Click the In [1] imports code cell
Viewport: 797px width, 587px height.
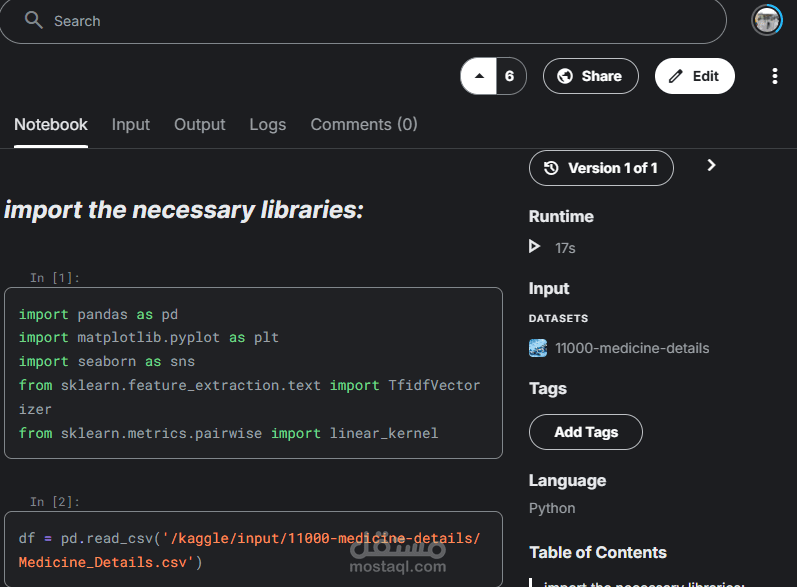pyautogui.click(x=253, y=373)
